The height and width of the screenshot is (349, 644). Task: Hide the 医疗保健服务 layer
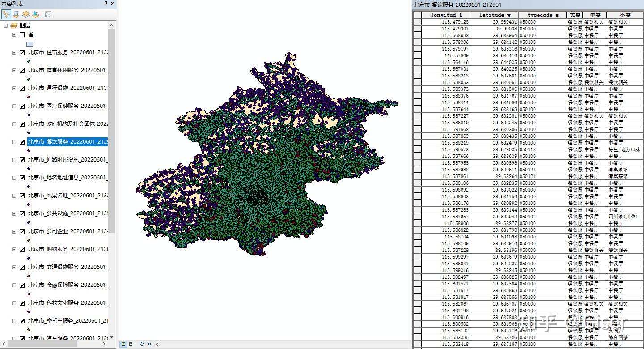pos(22,106)
